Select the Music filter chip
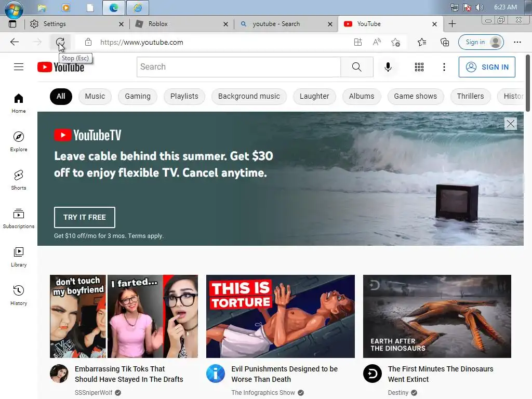 (95, 96)
